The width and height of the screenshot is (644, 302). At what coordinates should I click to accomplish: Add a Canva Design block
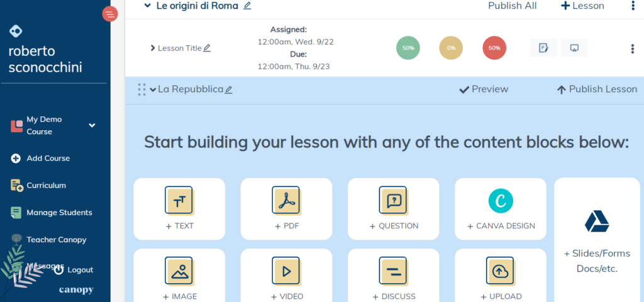[x=501, y=208]
